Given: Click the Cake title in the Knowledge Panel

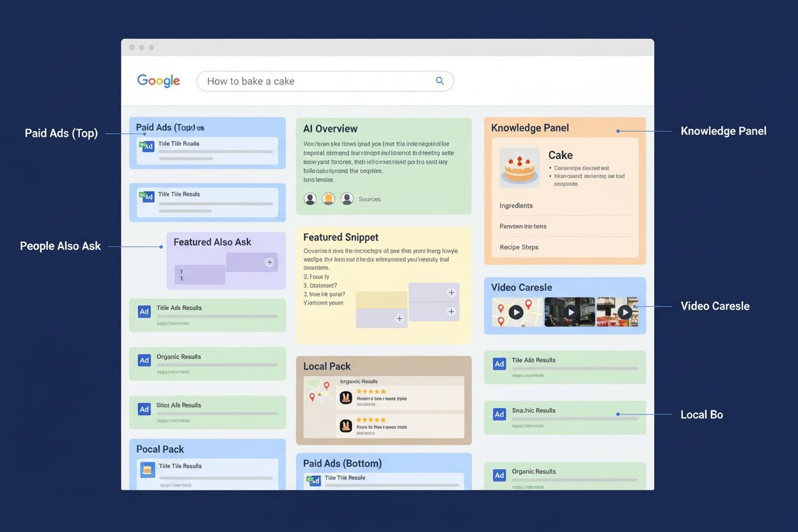Looking at the screenshot, I should 559,155.
